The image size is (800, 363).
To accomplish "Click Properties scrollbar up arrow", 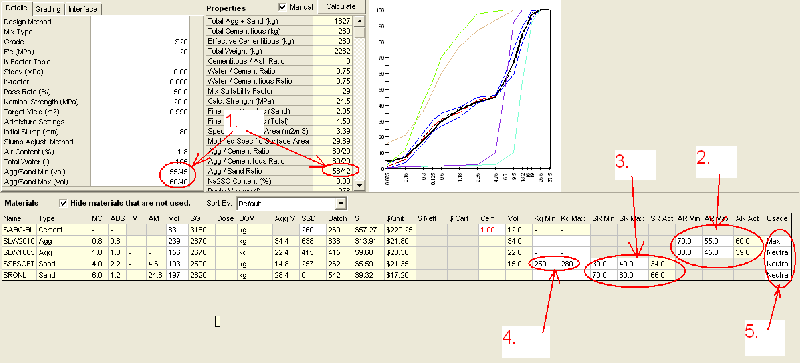I will coord(360,21).
